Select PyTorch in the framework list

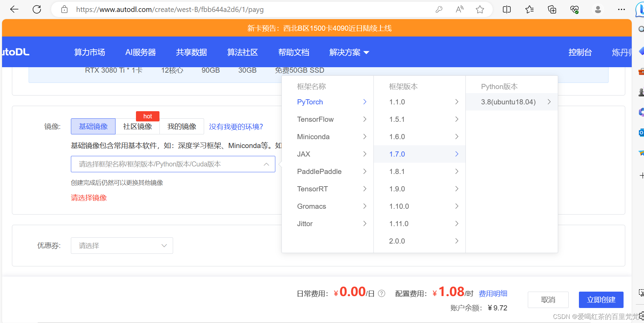(328, 102)
